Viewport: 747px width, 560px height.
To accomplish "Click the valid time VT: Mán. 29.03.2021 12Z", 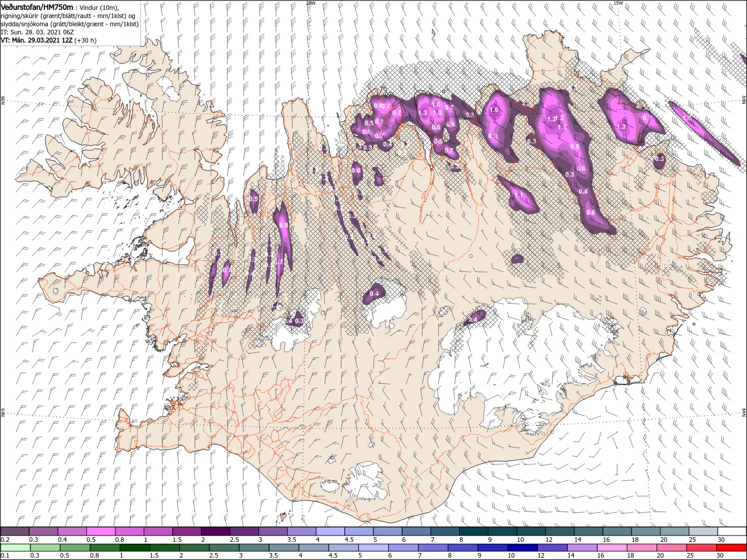I will [36, 40].
